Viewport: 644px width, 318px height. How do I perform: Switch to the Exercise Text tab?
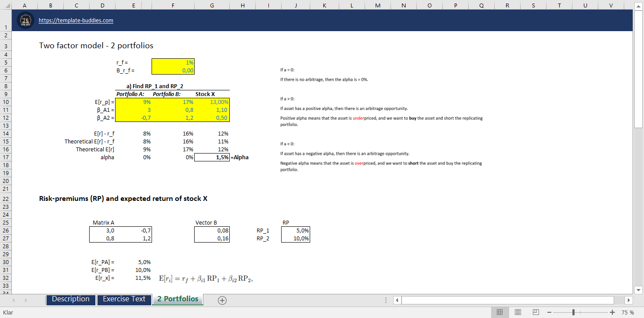pyautogui.click(x=124, y=299)
